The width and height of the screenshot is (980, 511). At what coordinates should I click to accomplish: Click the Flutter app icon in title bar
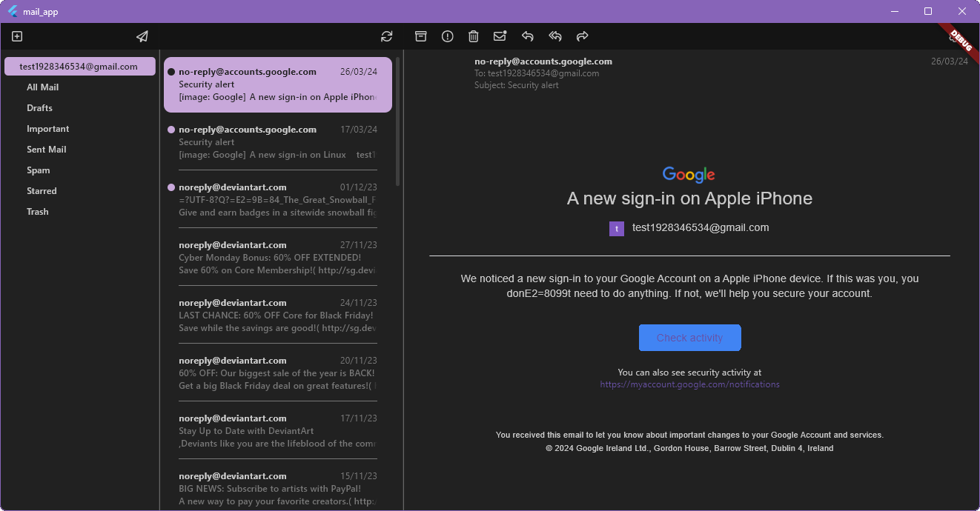tap(13, 11)
